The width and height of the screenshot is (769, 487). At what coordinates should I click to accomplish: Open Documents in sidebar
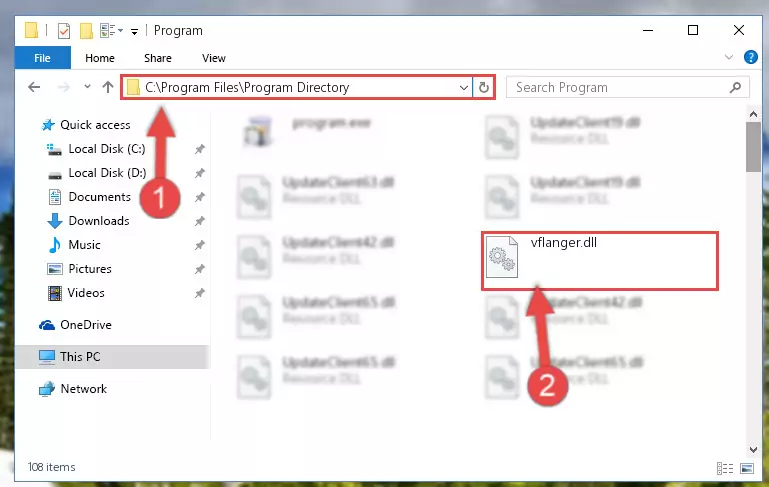100,197
